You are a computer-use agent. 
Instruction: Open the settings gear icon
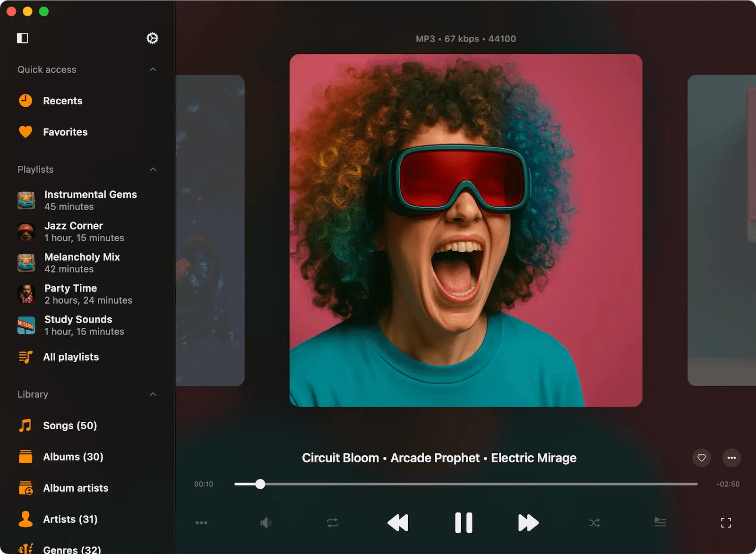(x=152, y=38)
